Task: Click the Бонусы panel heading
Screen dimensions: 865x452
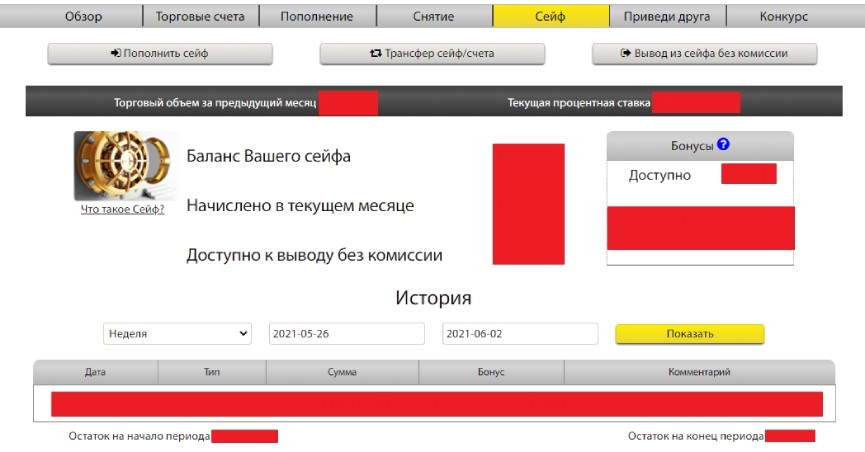Action: pos(692,146)
